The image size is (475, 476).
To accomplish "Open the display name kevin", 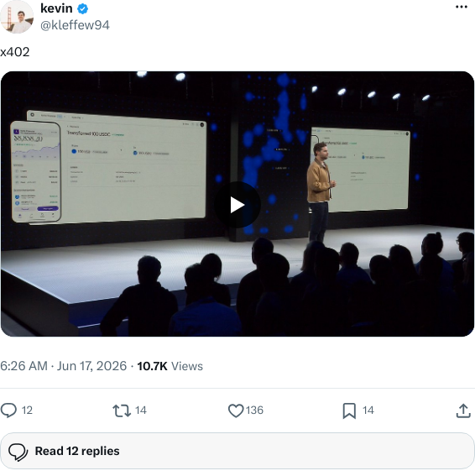I will (x=56, y=8).
